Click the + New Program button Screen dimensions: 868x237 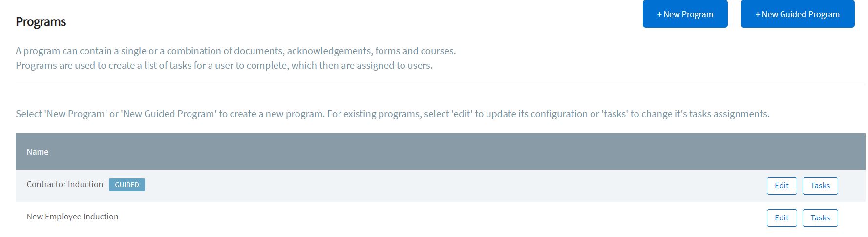pyautogui.click(x=685, y=14)
